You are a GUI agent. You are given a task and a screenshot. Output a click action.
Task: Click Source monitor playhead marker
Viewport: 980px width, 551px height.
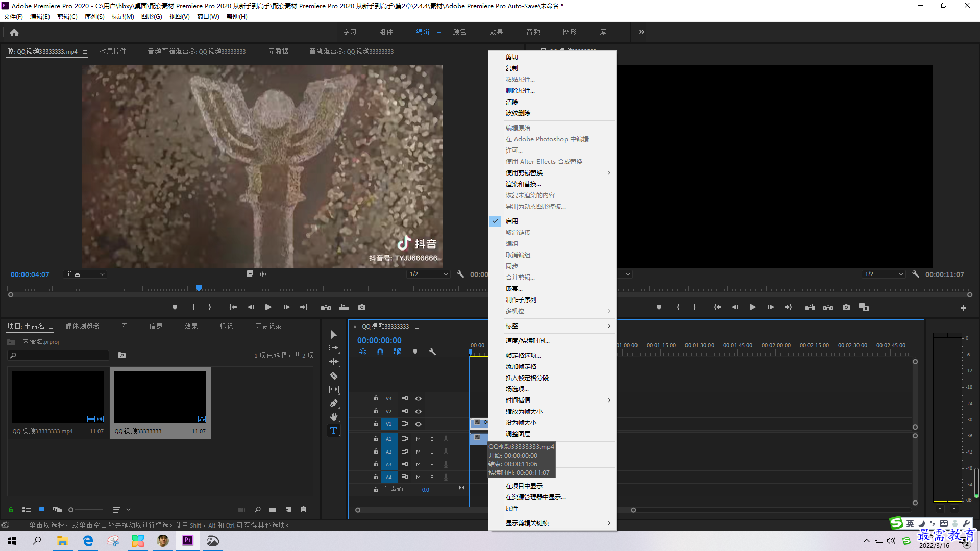tap(199, 288)
